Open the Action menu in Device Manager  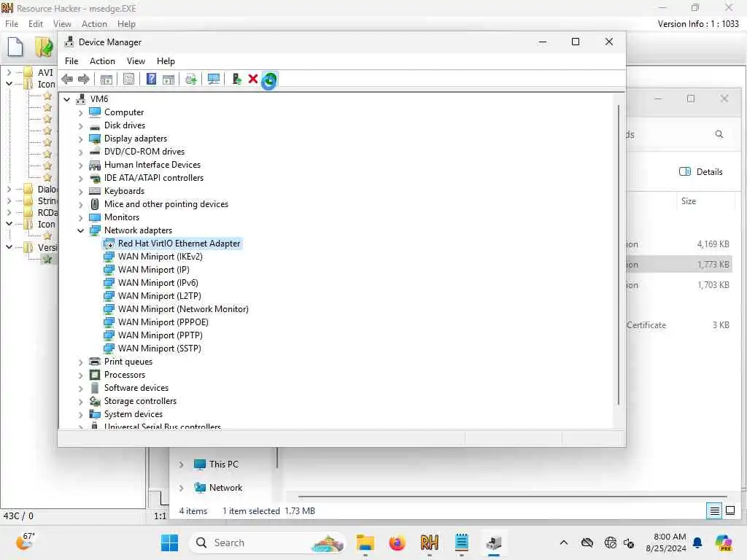point(102,61)
